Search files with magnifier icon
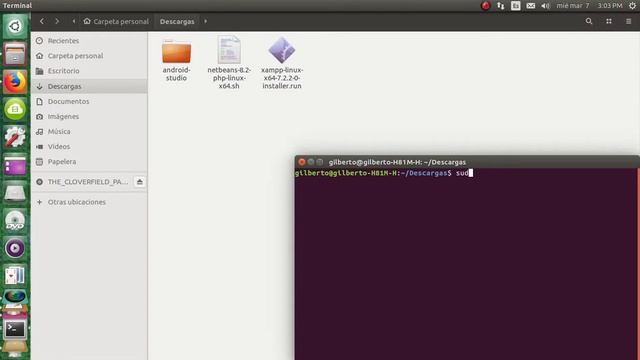 [589, 21]
